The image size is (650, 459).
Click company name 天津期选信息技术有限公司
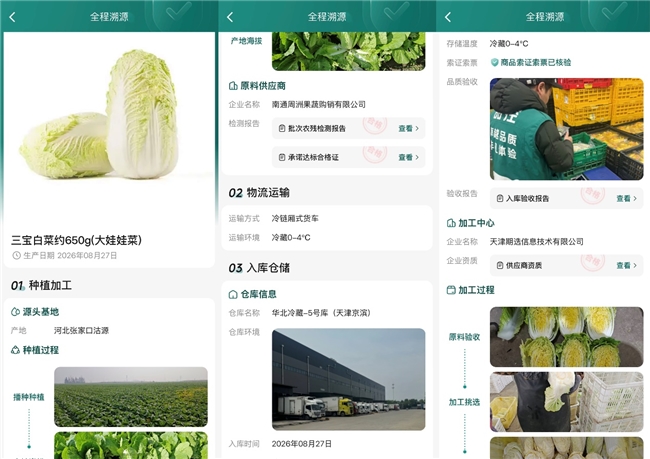pyautogui.click(x=536, y=242)
